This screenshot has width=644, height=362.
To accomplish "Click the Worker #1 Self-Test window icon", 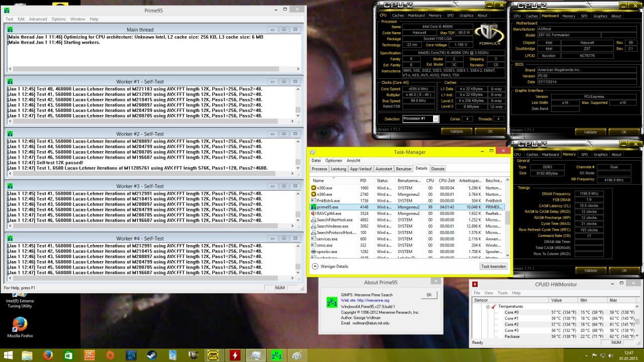I will (10, 81).
